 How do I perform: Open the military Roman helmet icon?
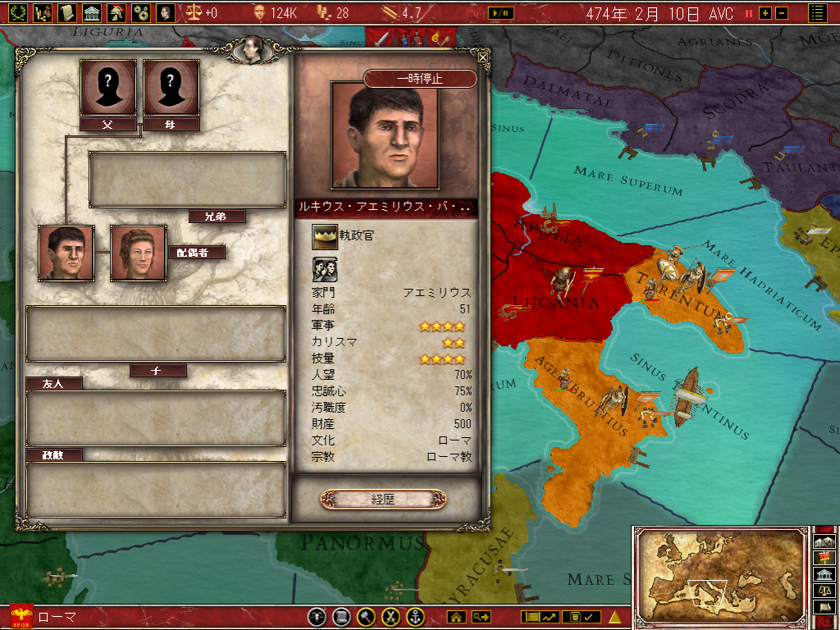coord(116,12)
